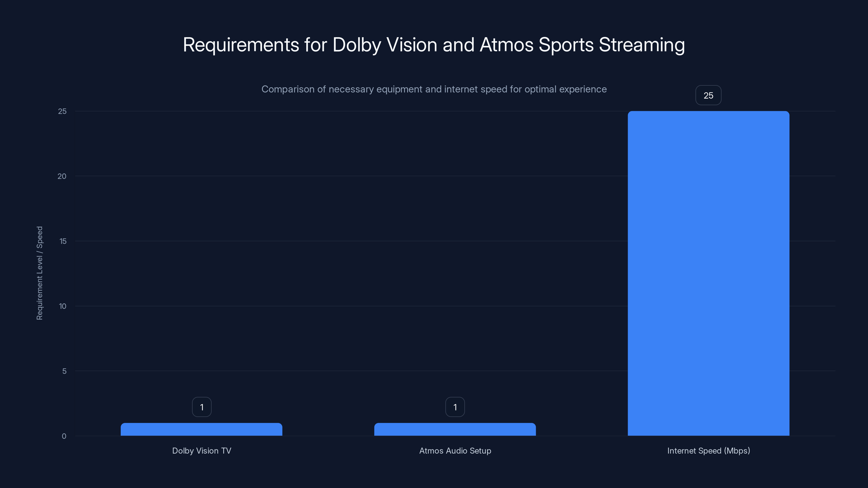Select the Atmos Audio Setup bar
This screenshot has height=488, width=868.
(455, 429)
